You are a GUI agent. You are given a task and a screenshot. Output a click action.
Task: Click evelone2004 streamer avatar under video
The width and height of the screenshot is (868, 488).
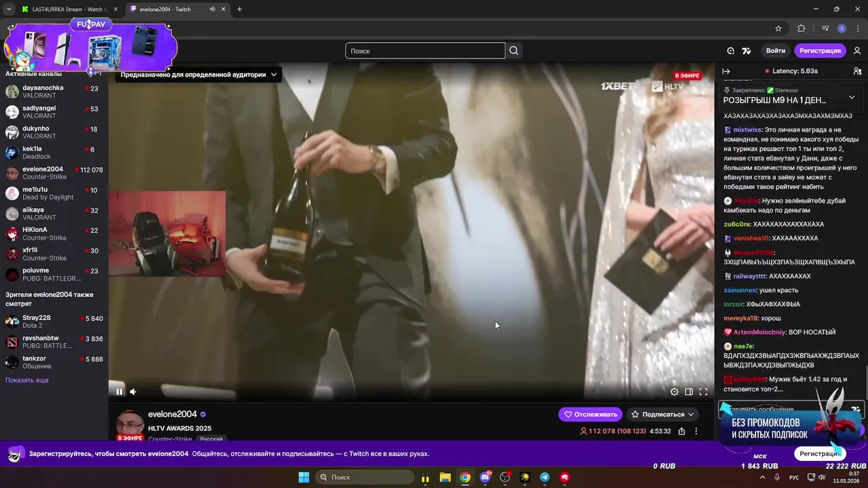(130, 424)
